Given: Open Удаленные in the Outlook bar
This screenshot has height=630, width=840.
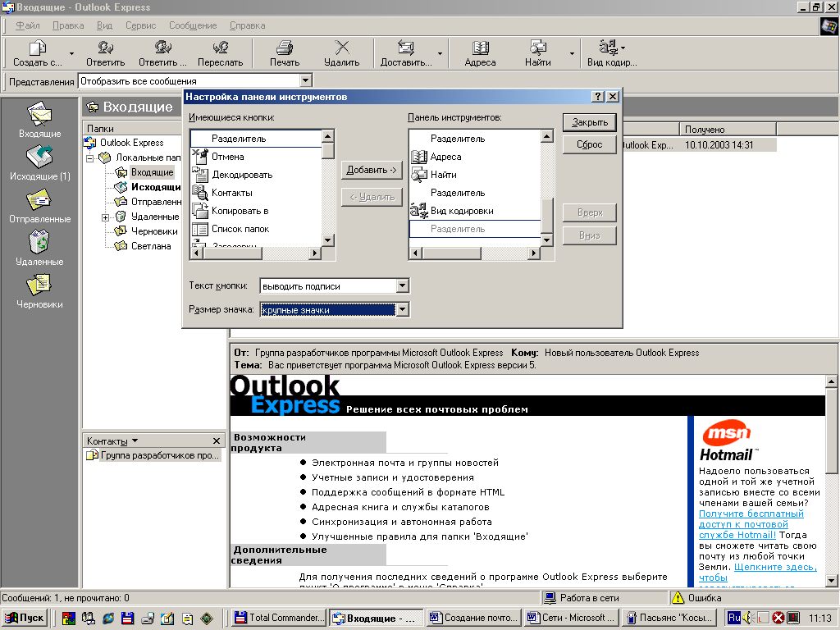Looking at the screenshot, I should (39, 249).
